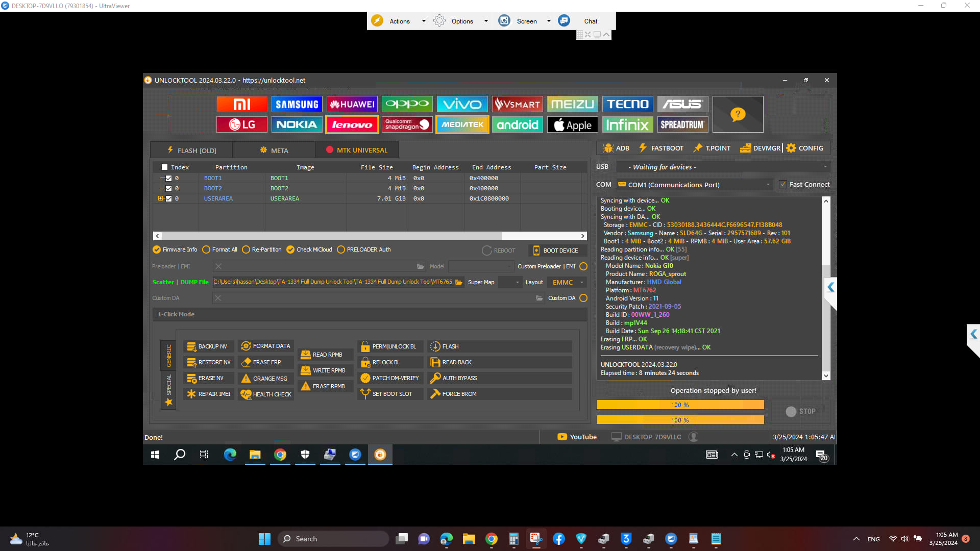Viewport: 980px width, 551px height.
Task: Toggle Firmware Info option
Action: [175, 249]
